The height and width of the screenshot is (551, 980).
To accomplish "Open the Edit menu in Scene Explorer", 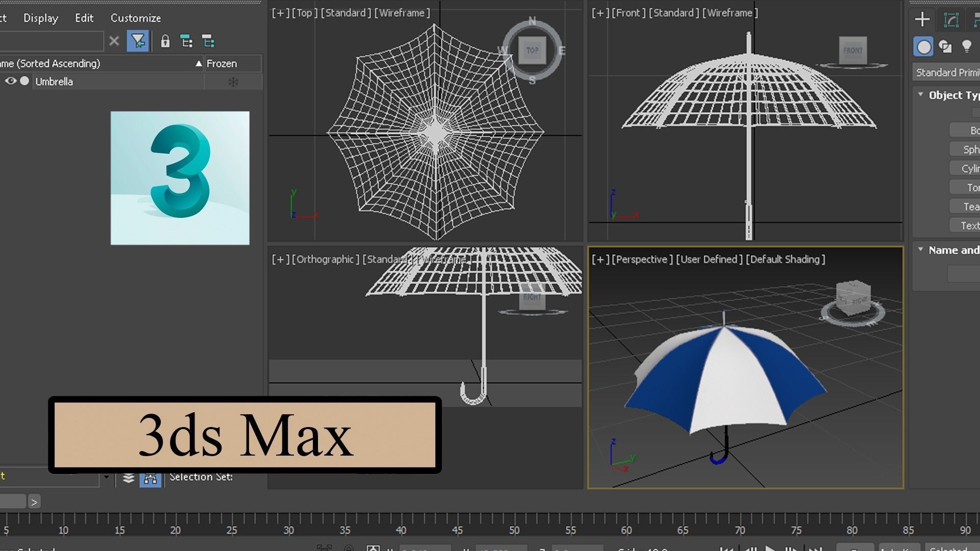I will (x=84, y=18).
